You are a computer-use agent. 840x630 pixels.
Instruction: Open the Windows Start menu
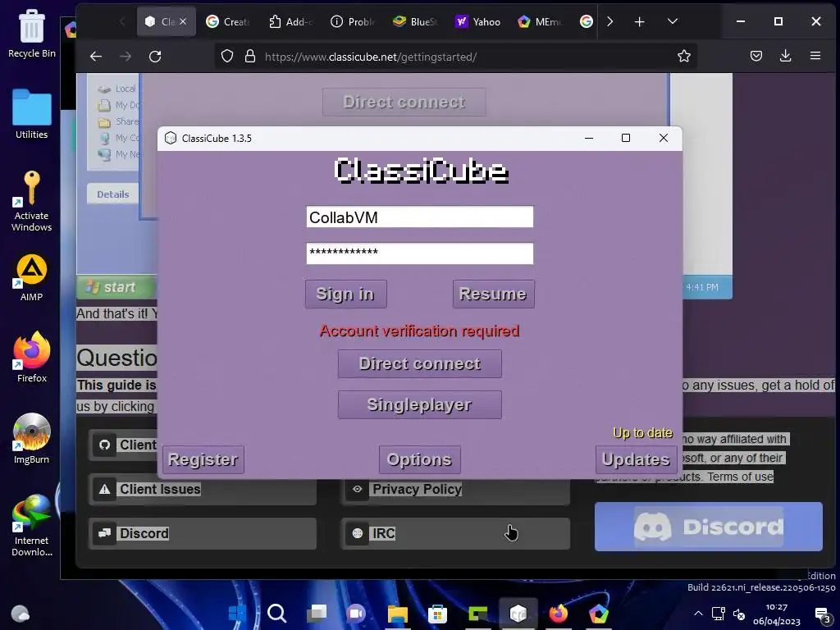click(x=237, y=614)
